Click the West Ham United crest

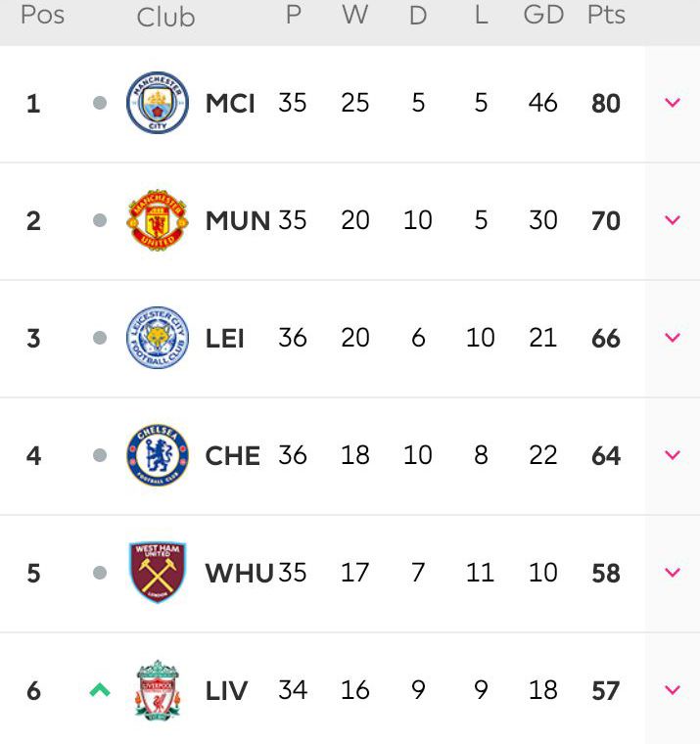(x=158, y=573)
